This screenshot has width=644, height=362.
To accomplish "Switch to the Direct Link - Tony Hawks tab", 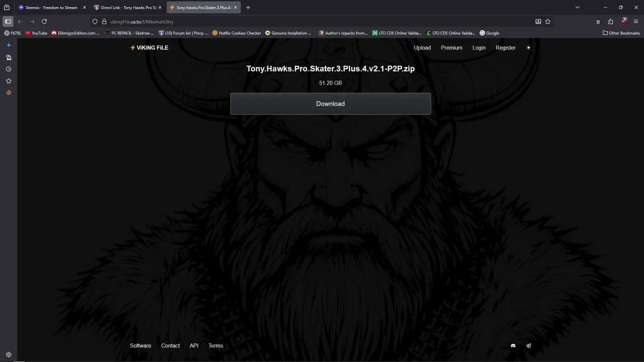I will point(128,8).
